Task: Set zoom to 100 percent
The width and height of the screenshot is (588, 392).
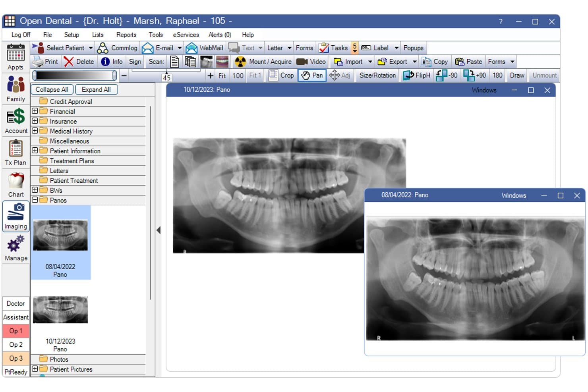Action: [x=238, y=75]
